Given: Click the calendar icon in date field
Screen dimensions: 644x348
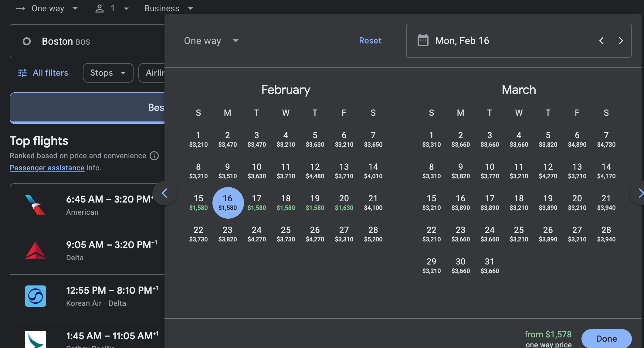Looking at the screenshot, I should [x=423, y=40].
